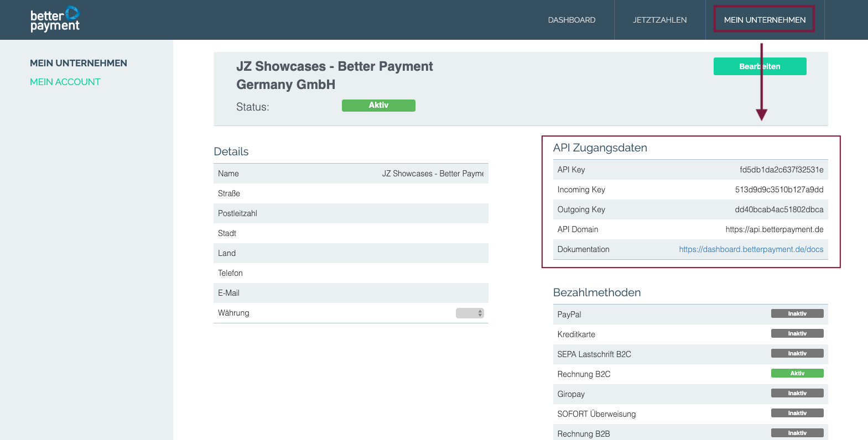Click the Stadt row label
This screenshot has width=868, height=440.
point(227,233)
